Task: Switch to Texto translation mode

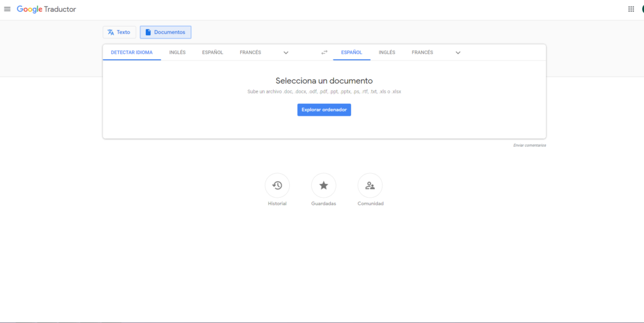Action: pyautogui.click(x=119, y=32)
